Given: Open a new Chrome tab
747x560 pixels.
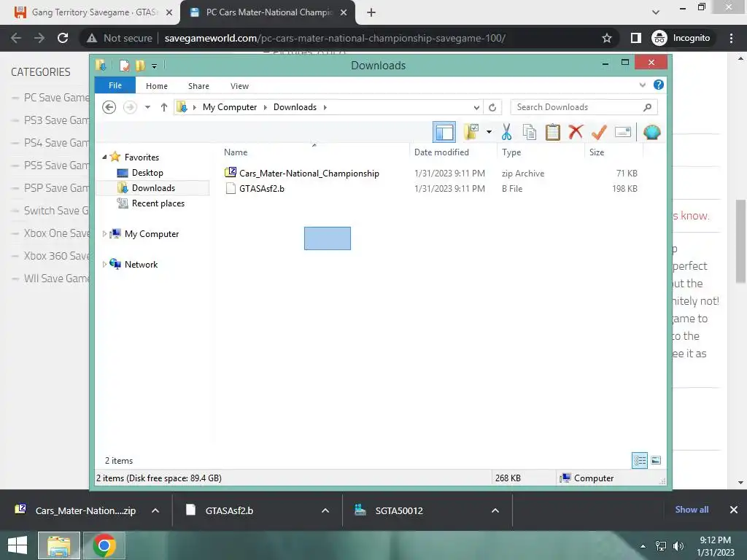Looking at the screenshot, I should pos(371,12).
